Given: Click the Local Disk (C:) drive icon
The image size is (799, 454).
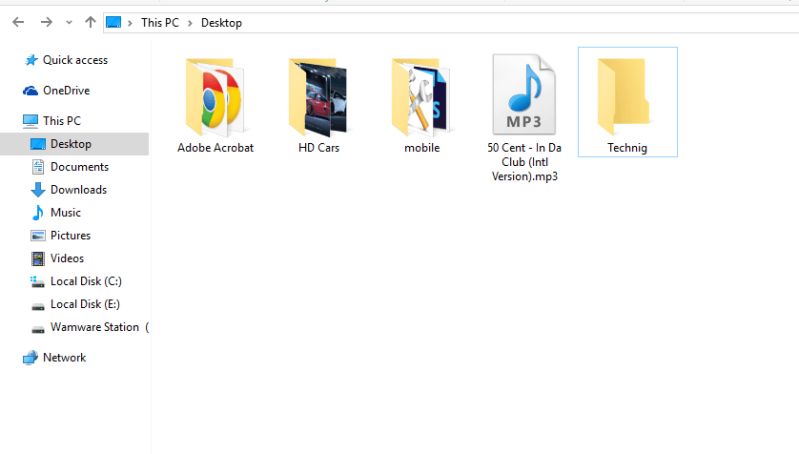Looking at the screenshot, I should pos(37,281).
